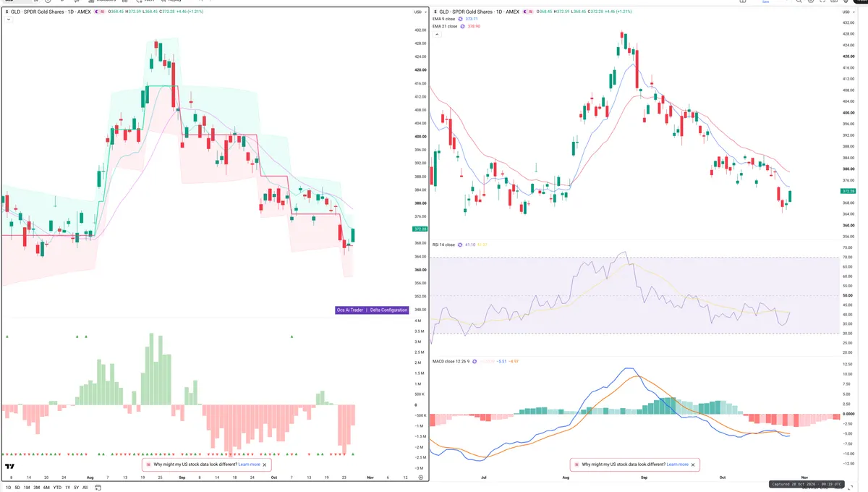The image size is (868, 492).
Task: Open the USD currency dropdown on right chart
Action: (849, 12)
